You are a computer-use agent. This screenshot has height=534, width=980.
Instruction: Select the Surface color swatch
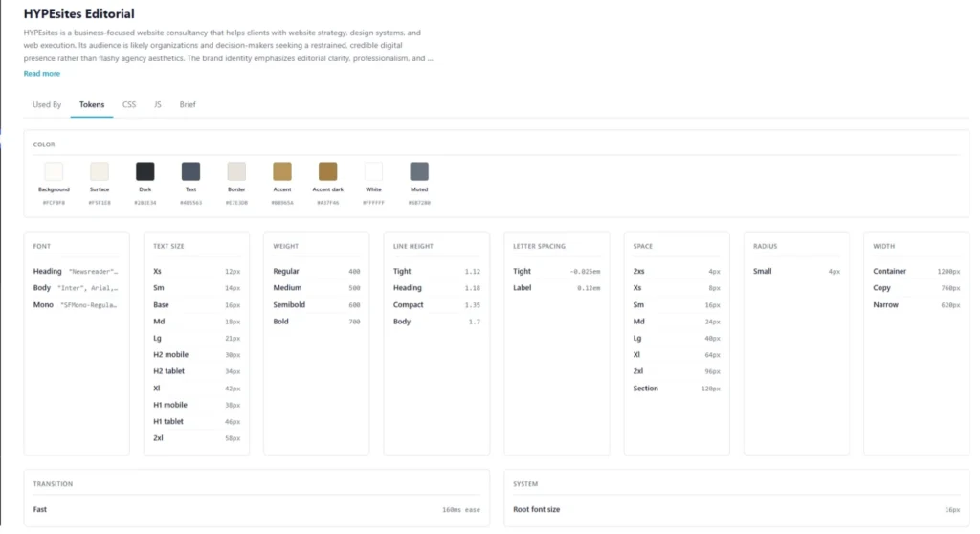pos(100,171)
